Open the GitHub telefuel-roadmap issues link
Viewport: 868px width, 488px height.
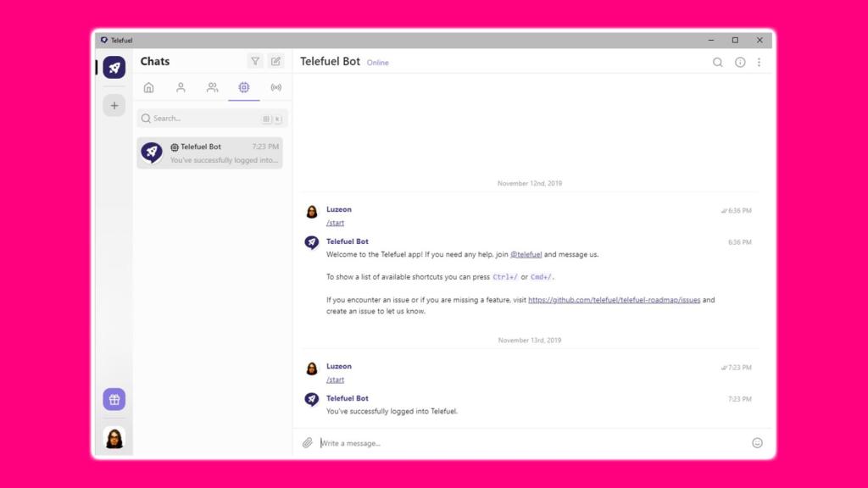point(615,300)
